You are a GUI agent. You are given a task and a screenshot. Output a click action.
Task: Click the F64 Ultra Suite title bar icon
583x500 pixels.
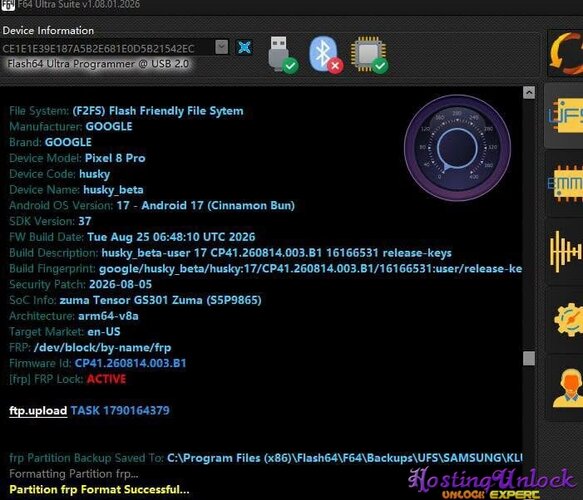(x=7, y=5)
